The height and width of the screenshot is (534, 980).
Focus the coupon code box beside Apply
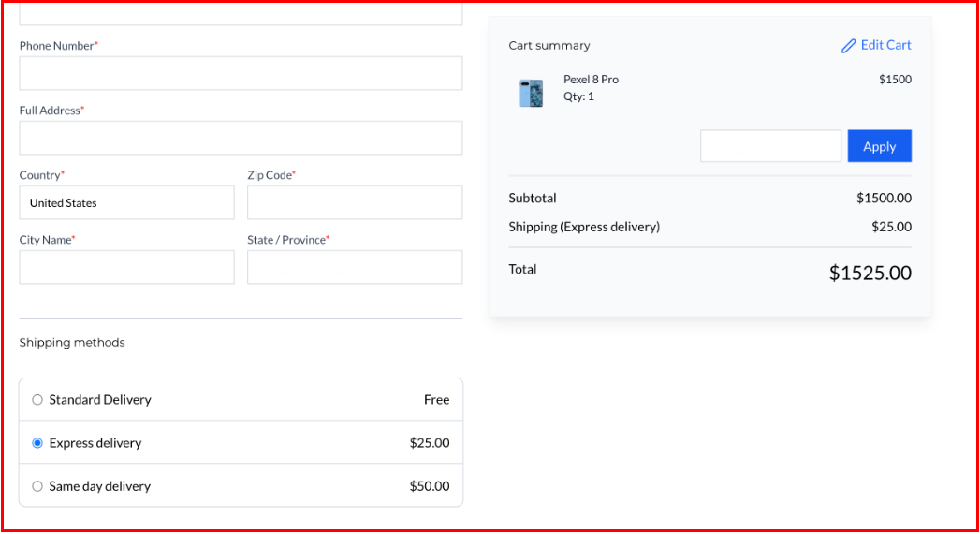[x=770, y=146]
